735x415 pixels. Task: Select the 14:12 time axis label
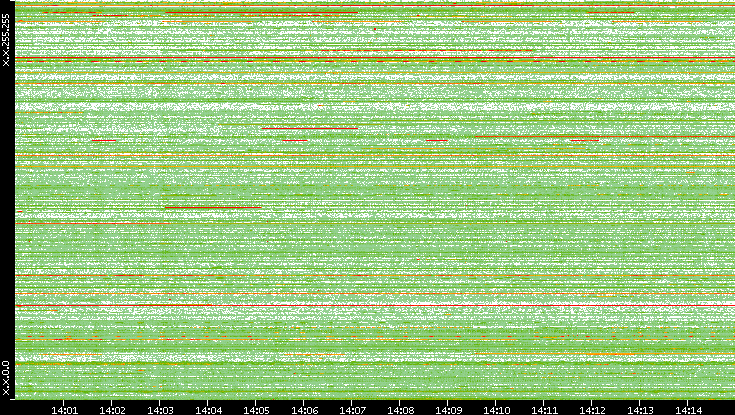tap(592, 410)
